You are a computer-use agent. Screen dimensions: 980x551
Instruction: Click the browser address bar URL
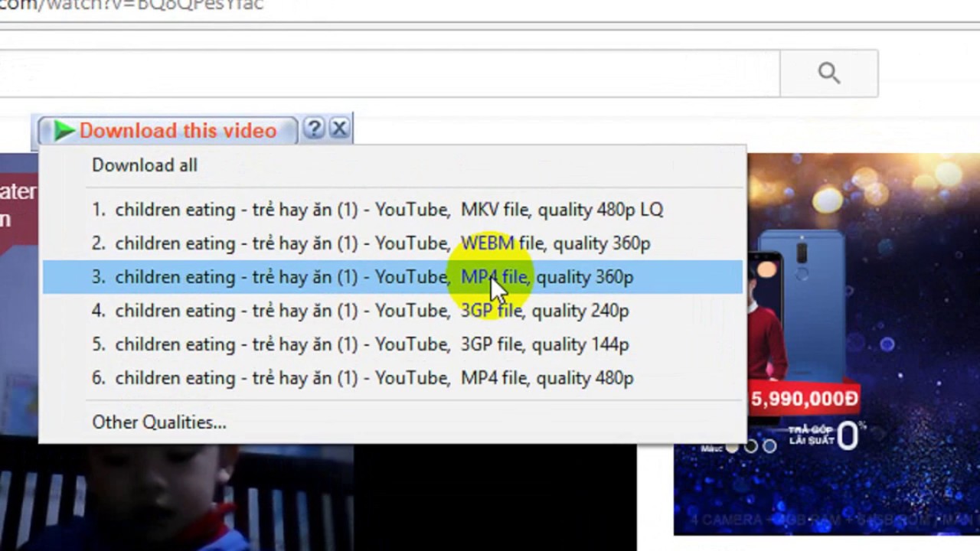point(132,5)
